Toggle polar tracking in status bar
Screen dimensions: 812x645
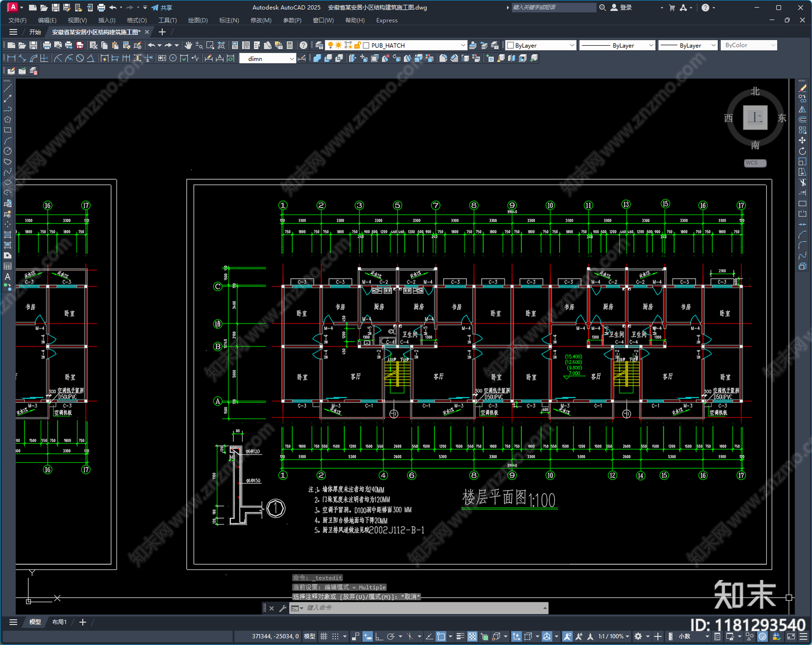(x=391, y=636)
